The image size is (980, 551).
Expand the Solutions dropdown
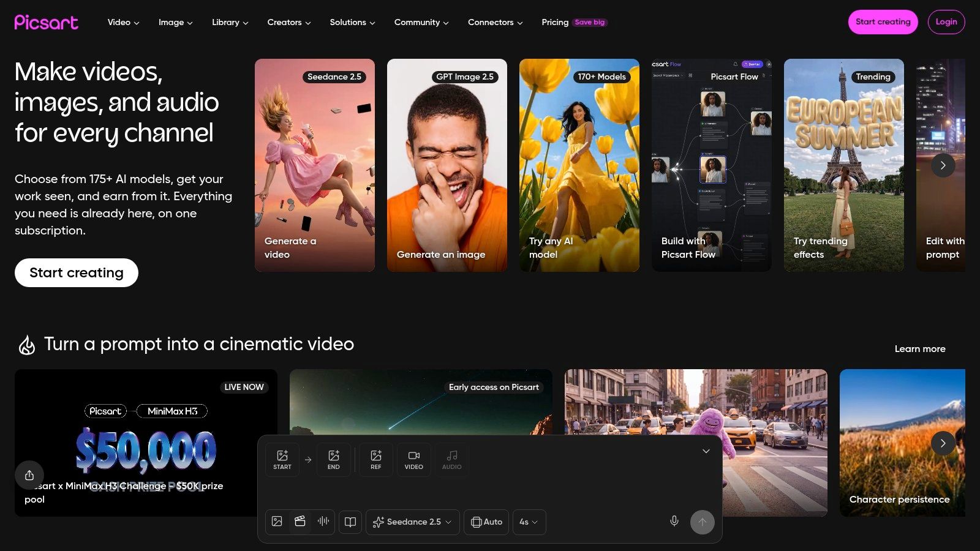point(353,22)
